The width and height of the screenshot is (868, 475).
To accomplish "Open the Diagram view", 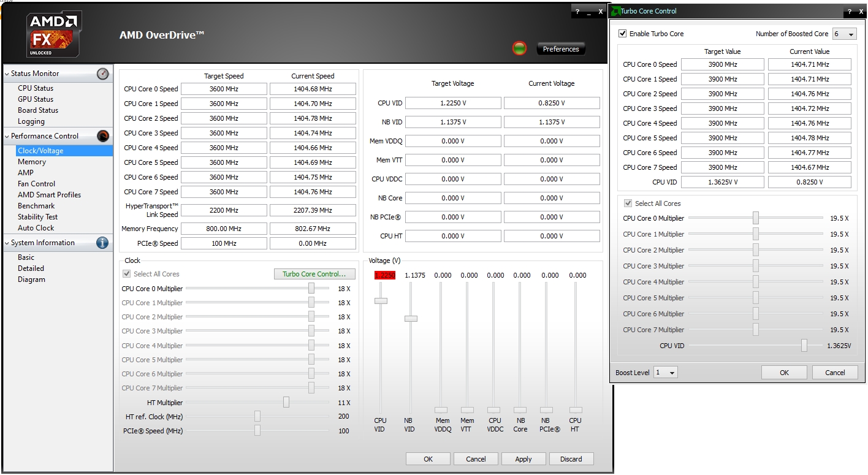I will point(32,279).
